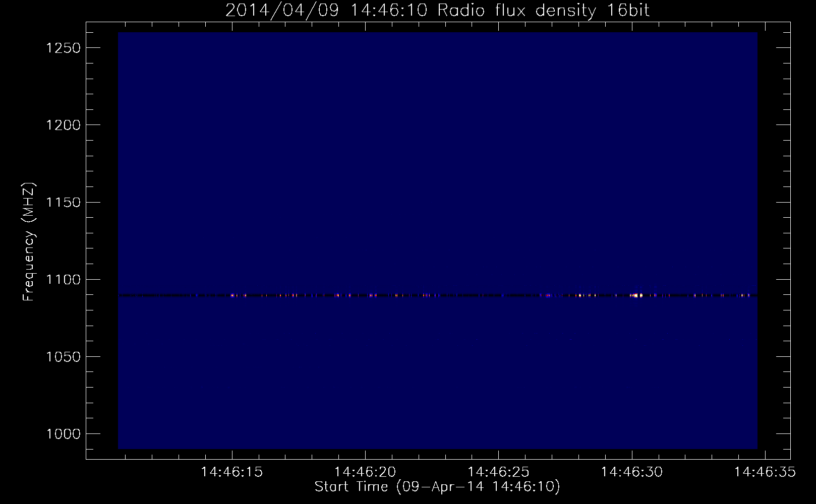Click the 14:46:15 time tick label
The height and width of the screenshot is (504, 816).
click(231, 472)
